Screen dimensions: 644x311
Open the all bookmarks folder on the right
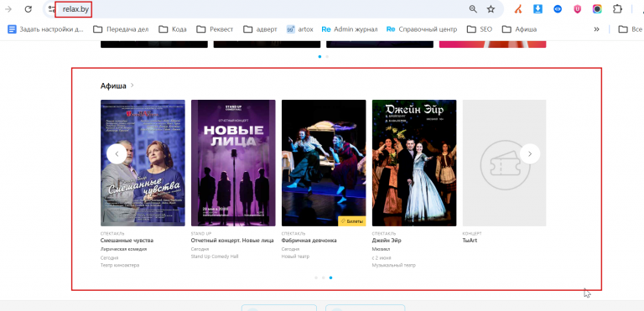click(x=631, y=29)
